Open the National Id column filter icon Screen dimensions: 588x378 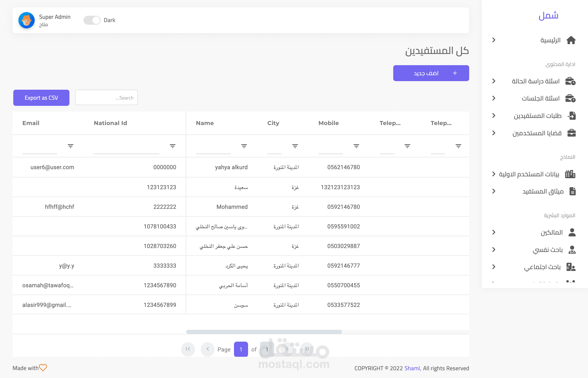[172, 146]
